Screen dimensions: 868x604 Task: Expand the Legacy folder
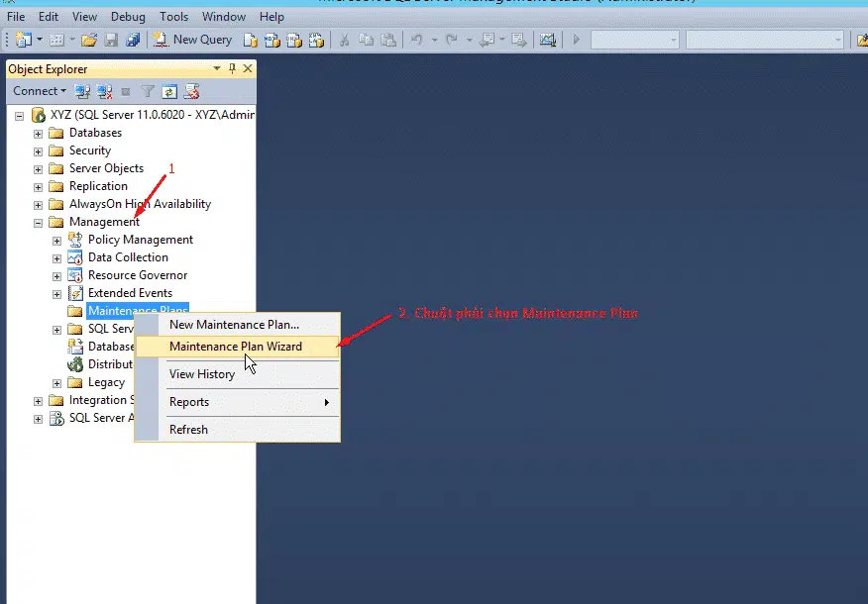coord(57,383)
